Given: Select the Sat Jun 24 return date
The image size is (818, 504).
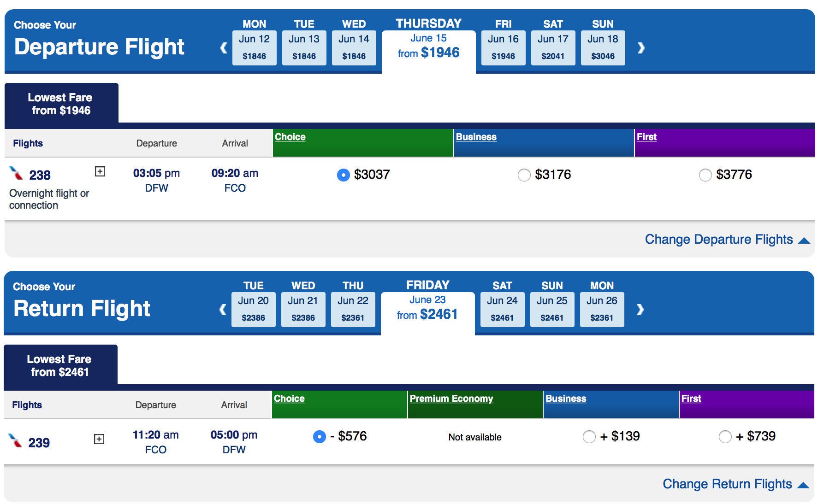Looking at the screenshot, I should [x=502, y=309].
